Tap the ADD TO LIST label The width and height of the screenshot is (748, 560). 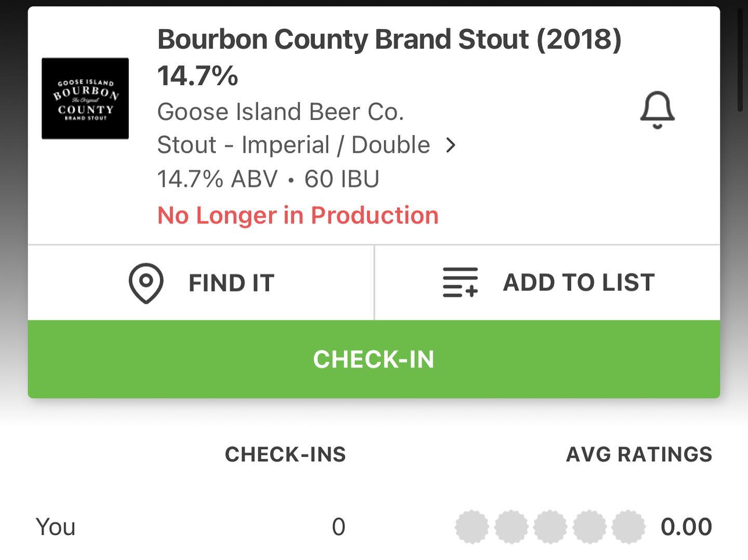point(579,283)
